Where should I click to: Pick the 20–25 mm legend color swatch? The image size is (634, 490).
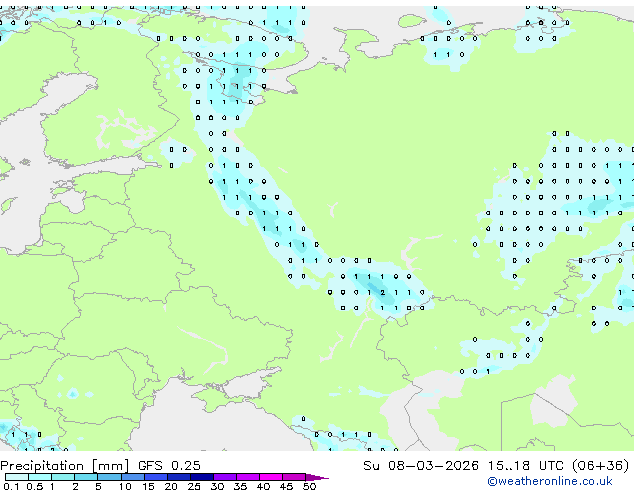(x=179, y=477)
